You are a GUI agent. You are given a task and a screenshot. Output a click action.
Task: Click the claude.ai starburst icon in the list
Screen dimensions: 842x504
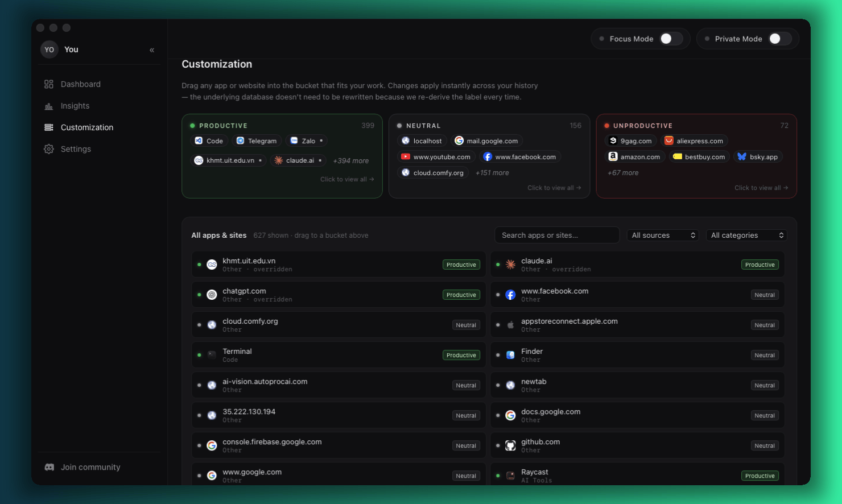coord(510,265)
